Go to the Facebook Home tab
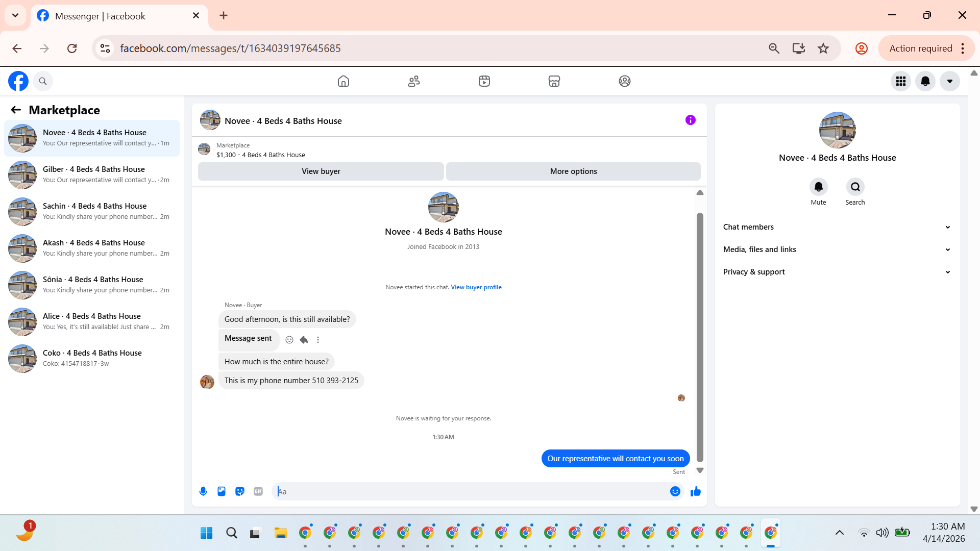 tap(344, 81)
